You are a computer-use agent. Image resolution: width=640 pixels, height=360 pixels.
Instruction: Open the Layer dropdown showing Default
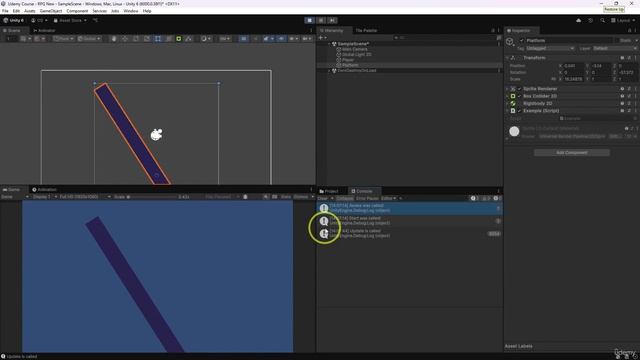(615, 48)
